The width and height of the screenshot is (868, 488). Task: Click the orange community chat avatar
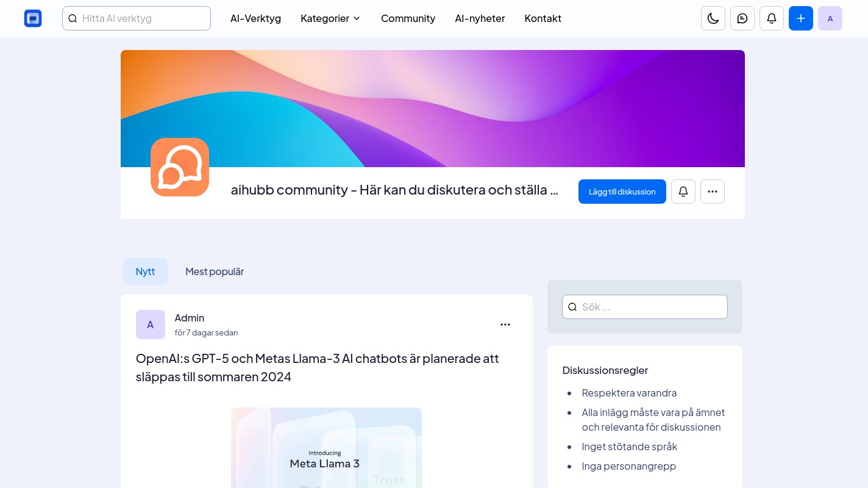point(180,167)
